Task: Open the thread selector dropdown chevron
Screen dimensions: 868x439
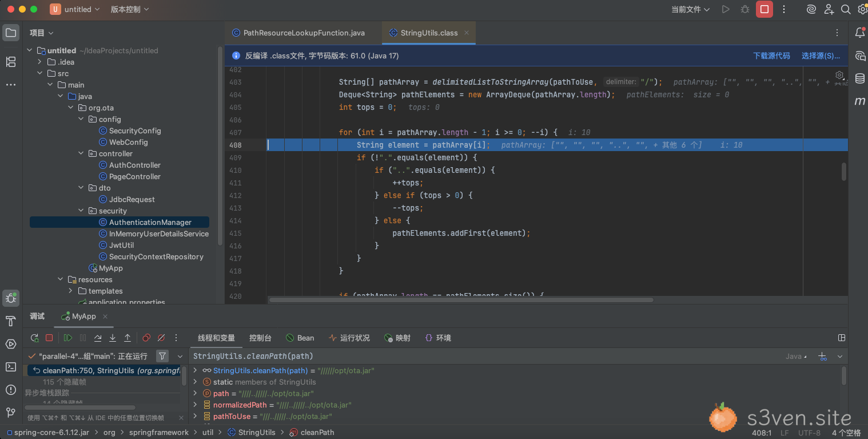Action: click(180, 356)
